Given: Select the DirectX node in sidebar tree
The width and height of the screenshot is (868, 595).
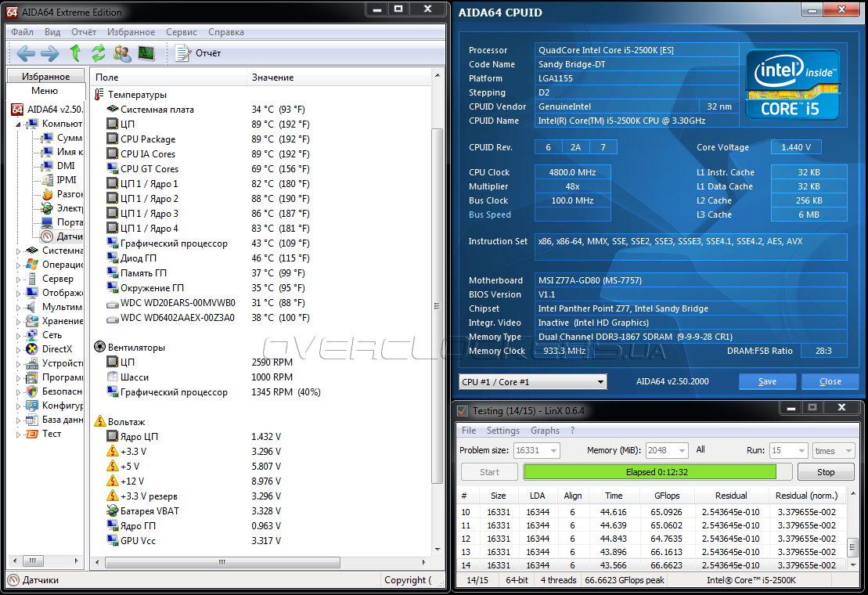Looking at the screenshot, I should coord(56,349).
